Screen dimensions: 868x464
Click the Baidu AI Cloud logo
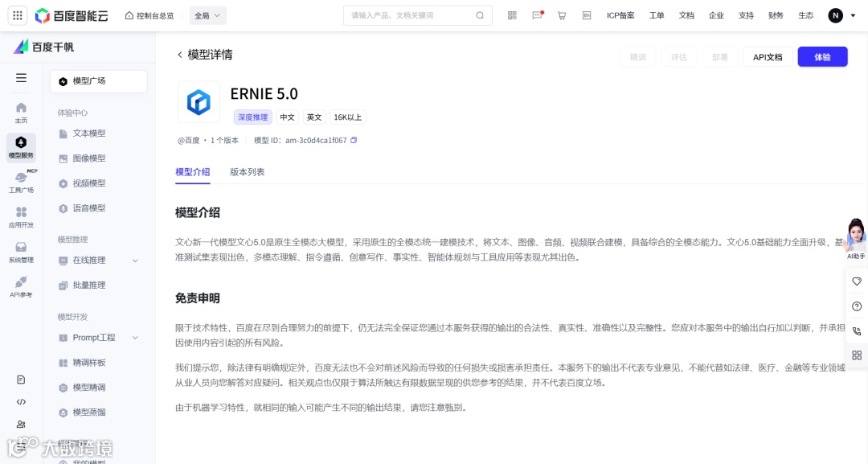coord(72,15)
